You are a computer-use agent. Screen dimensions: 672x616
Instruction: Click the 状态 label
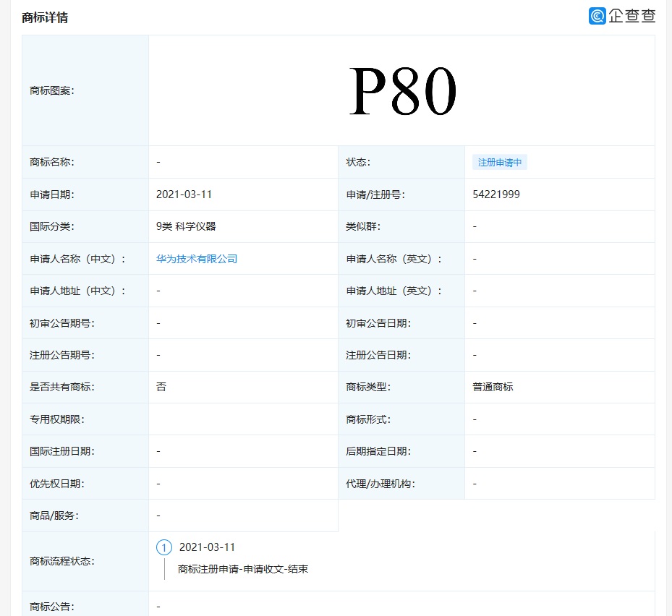point(358,163)
